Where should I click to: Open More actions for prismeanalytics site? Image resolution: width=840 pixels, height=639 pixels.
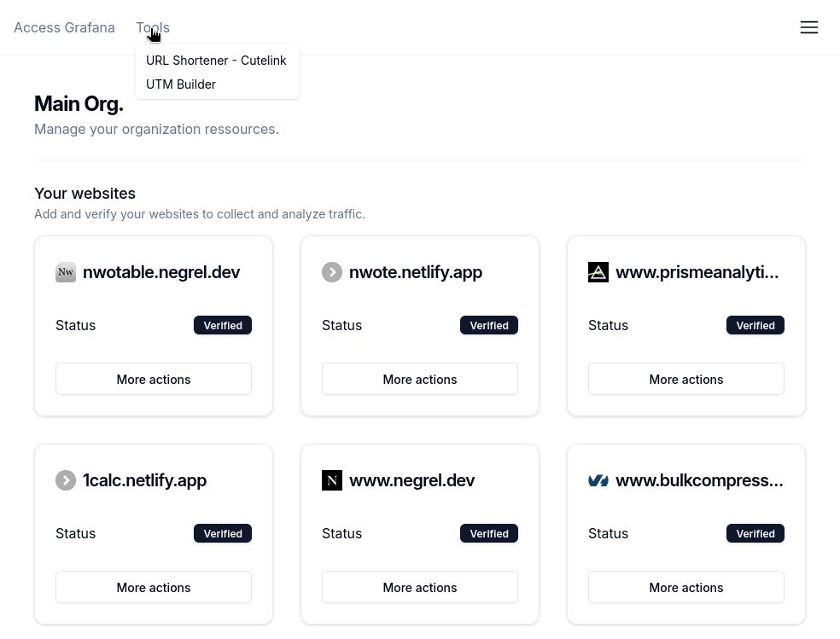pos(686,379)
